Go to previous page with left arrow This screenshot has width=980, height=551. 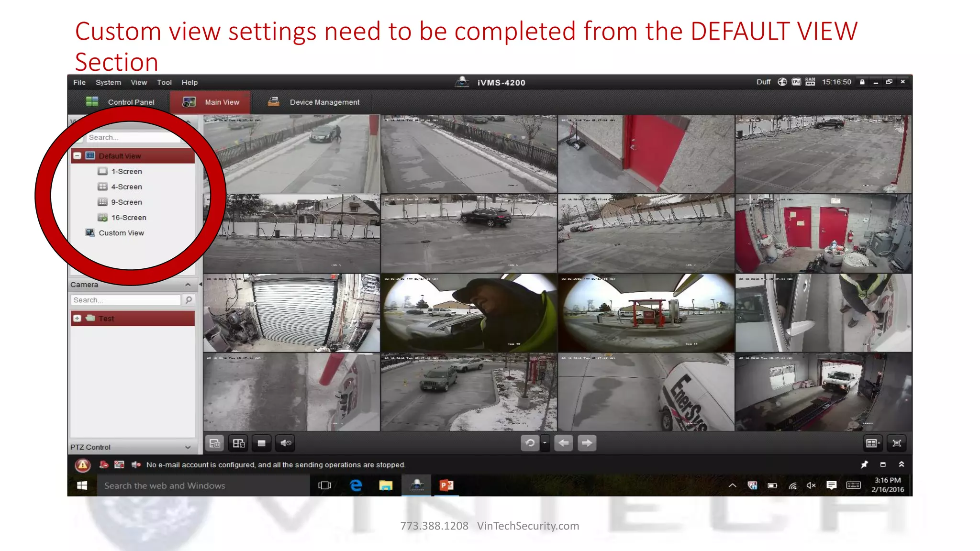pyautogui.click(x=563, y=443)
